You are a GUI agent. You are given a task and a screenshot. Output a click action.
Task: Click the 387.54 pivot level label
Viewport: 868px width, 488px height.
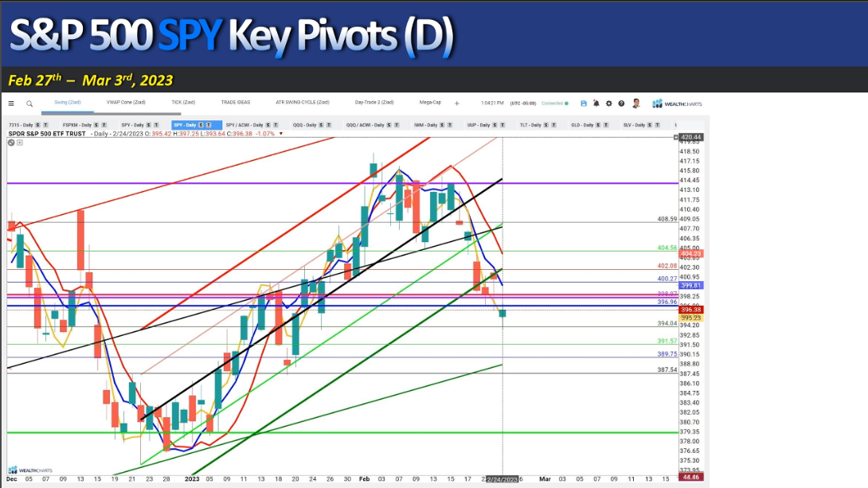[667, 369]
